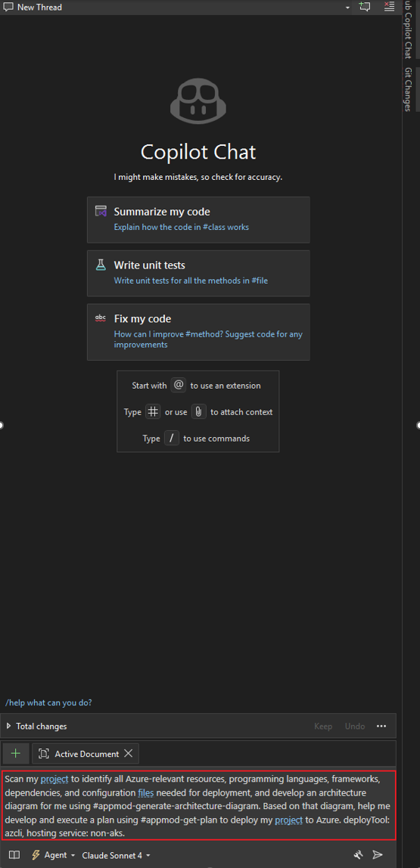Choose the Write unit tests suggestion card
Viewport: 420px width, 868px height.
click(198, 273)
